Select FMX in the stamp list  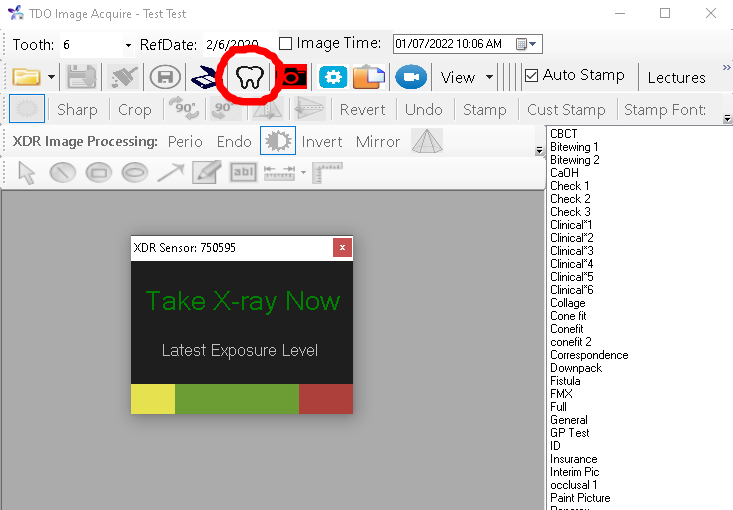point(561,394)
